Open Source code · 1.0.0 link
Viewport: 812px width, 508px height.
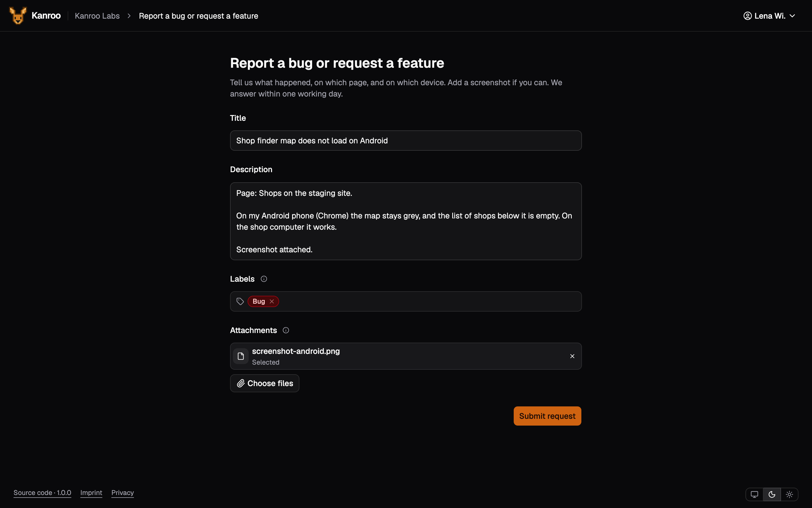tap(42, 493)
